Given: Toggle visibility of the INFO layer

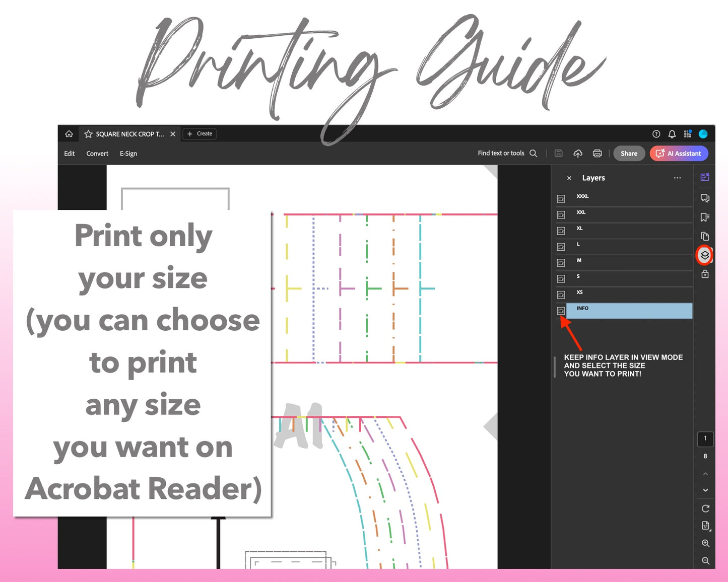Looking at the screenshot, I should [x=561, y=311].
